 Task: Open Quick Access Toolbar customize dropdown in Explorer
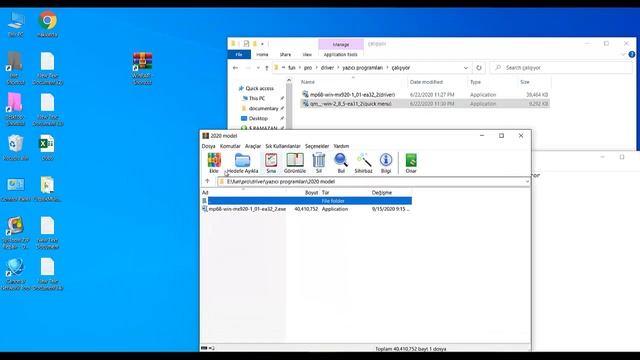262,44
